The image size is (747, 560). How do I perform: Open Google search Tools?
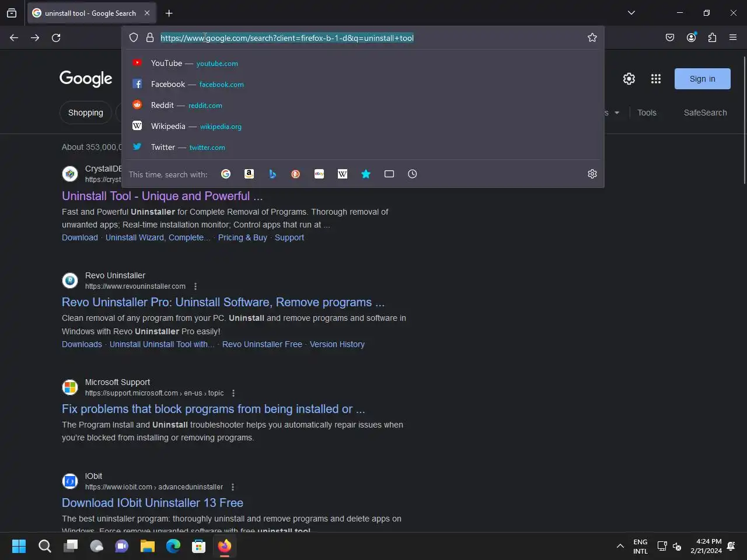pyautogui.click(x=647, y=113)
